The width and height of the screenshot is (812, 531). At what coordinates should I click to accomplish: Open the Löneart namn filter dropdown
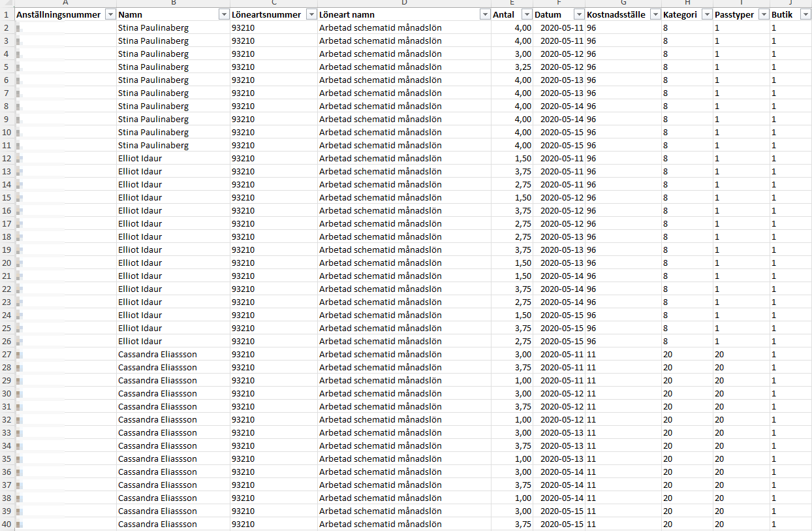[485, 14]
